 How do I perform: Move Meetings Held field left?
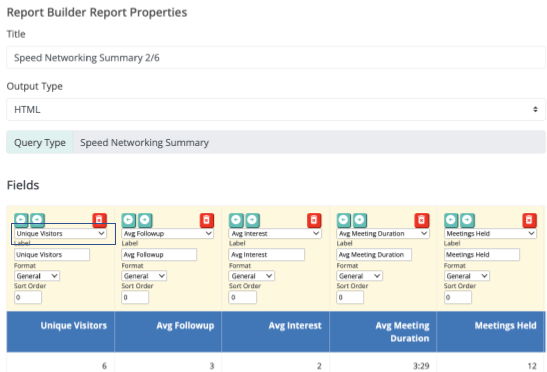click(x=451, y=220)
